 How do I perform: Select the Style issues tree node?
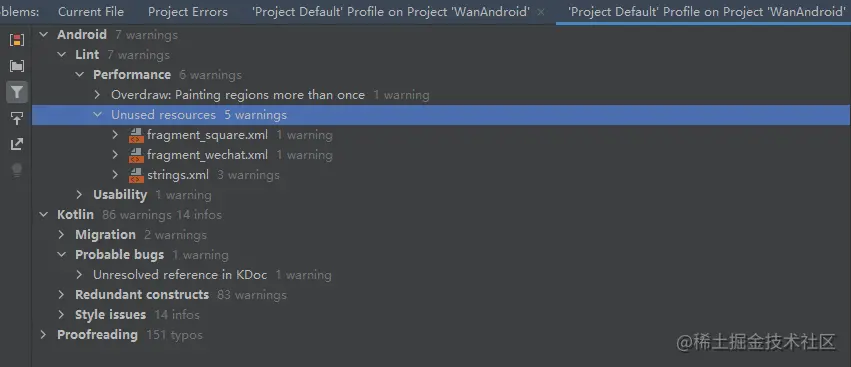[110, 315]
